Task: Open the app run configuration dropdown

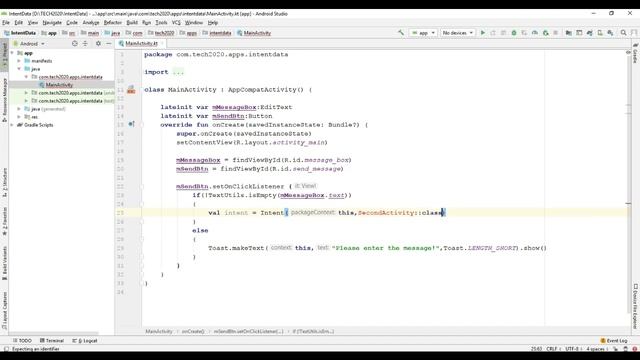Action: (x=423, y=33)
